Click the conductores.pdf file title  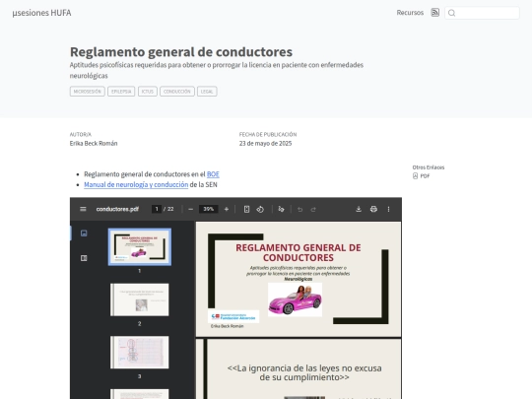point(117,209)
